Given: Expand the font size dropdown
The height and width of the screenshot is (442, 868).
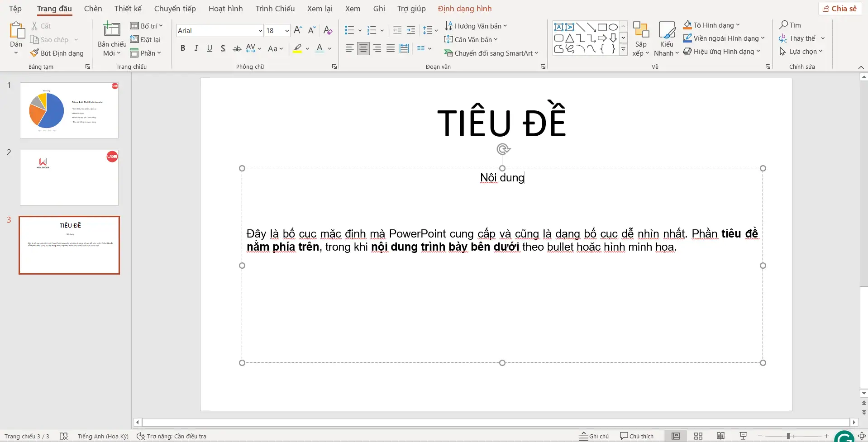Looking at the screenshot, I should point(286,30).
